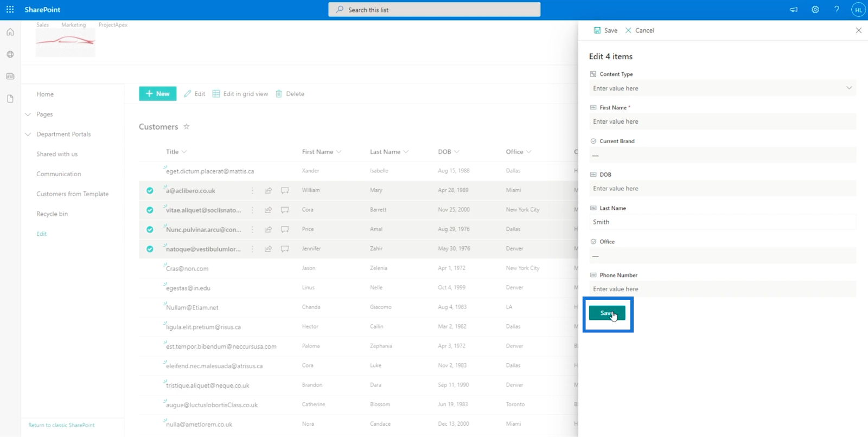Screen dimensions: 868x437
Task: Show more actions for vitae.aliquet row
Action: [252, 210]
